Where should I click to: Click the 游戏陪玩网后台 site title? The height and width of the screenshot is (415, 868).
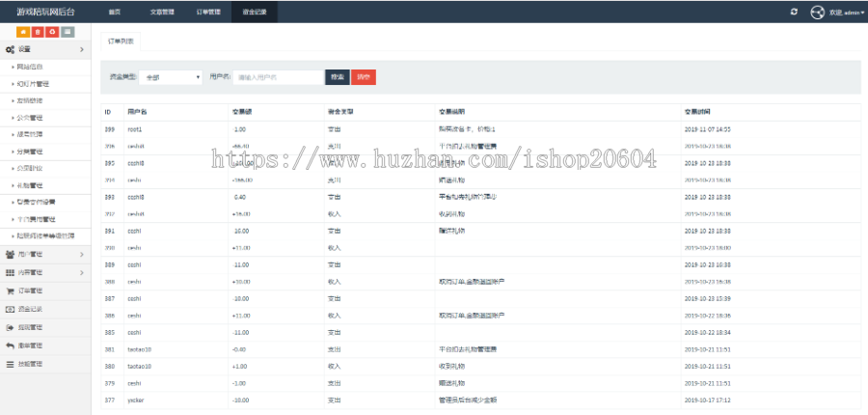click(45, 12)
